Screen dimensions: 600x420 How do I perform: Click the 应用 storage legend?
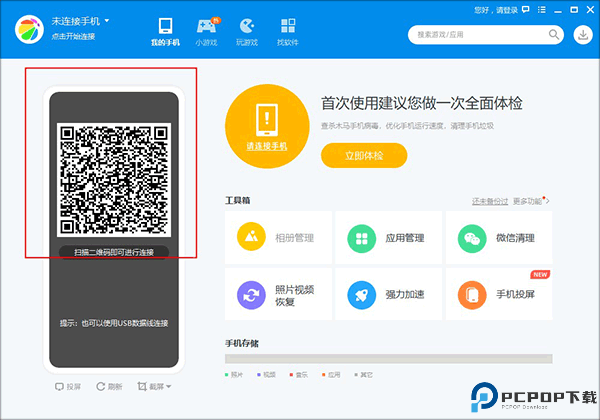331,375
